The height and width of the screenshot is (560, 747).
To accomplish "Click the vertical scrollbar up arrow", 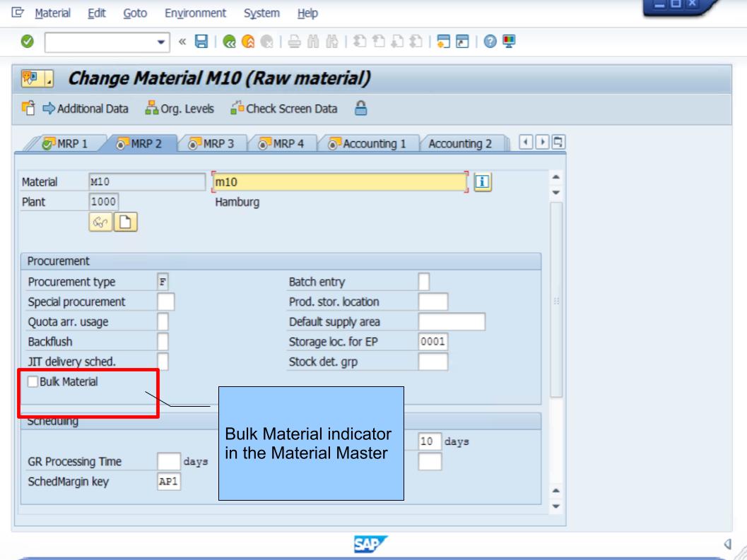I will tap(556, 177).
